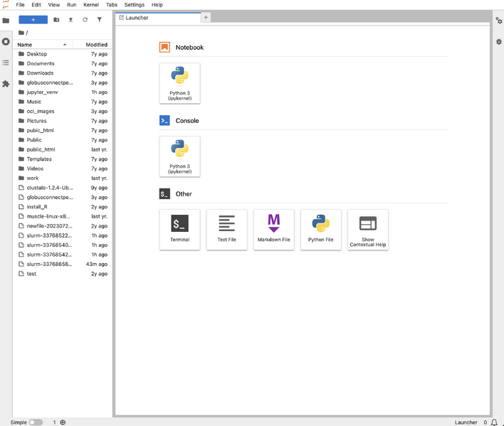Select the public_html folder
Image resolution: width=504 pixels, height=426 pixels.
click(x=63, y=149)
